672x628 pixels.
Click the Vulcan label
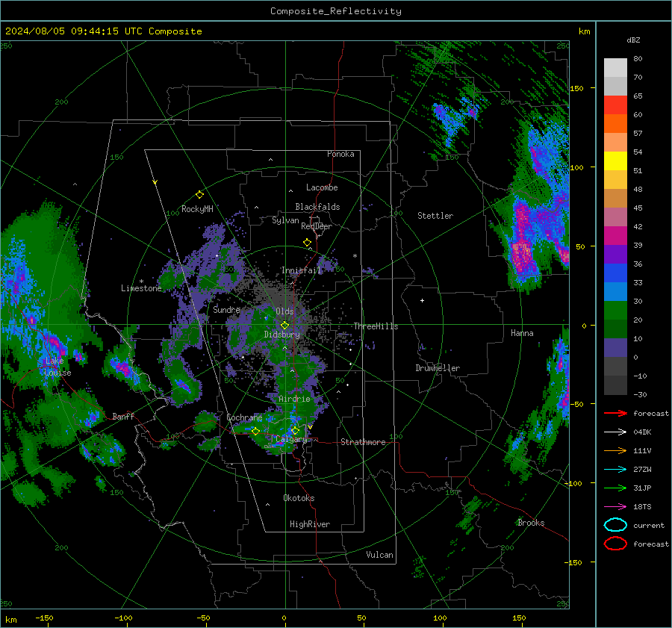point(379,555)
